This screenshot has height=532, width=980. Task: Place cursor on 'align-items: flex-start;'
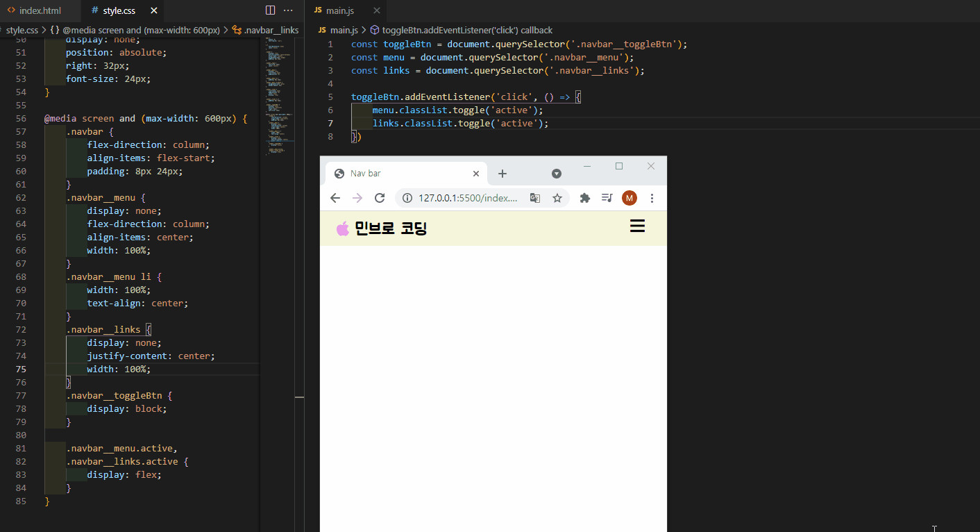(x=151, y=158)
